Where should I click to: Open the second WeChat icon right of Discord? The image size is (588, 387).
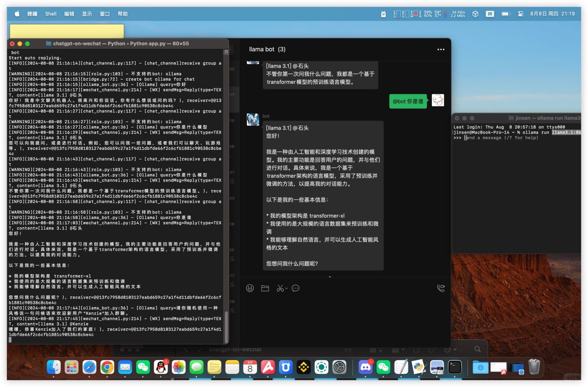(384, 367)
